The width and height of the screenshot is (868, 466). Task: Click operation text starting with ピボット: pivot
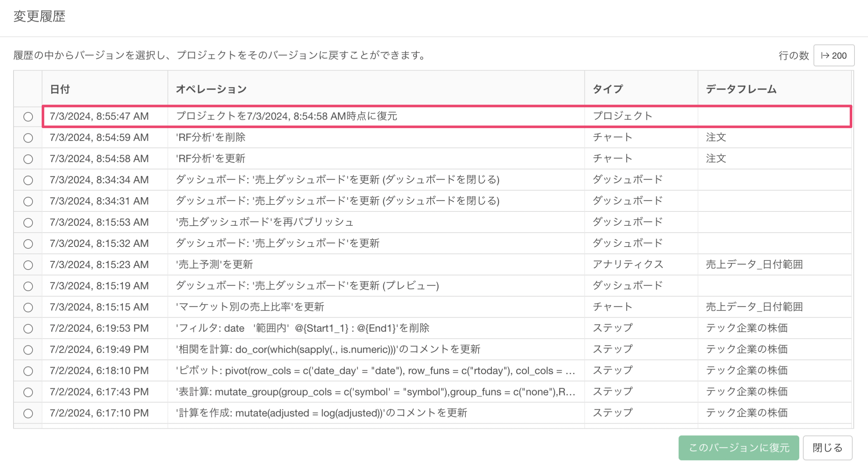(x=375, y=371)
